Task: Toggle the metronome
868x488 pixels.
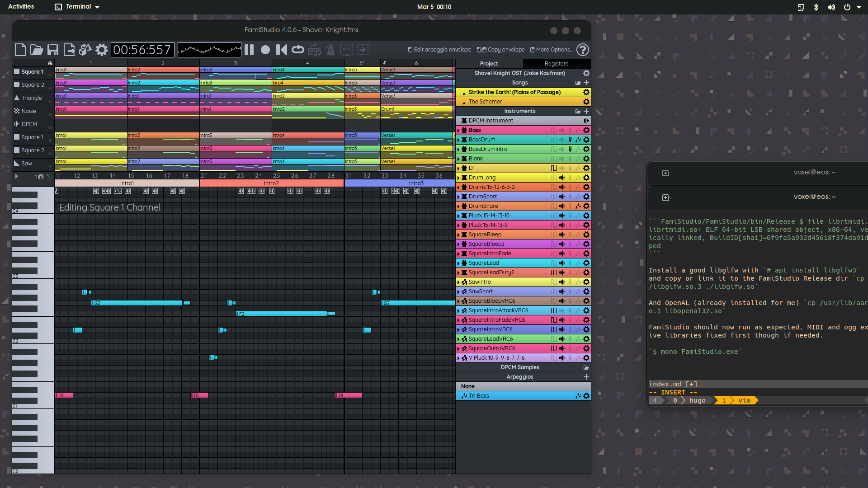Action: click(330, 50)
